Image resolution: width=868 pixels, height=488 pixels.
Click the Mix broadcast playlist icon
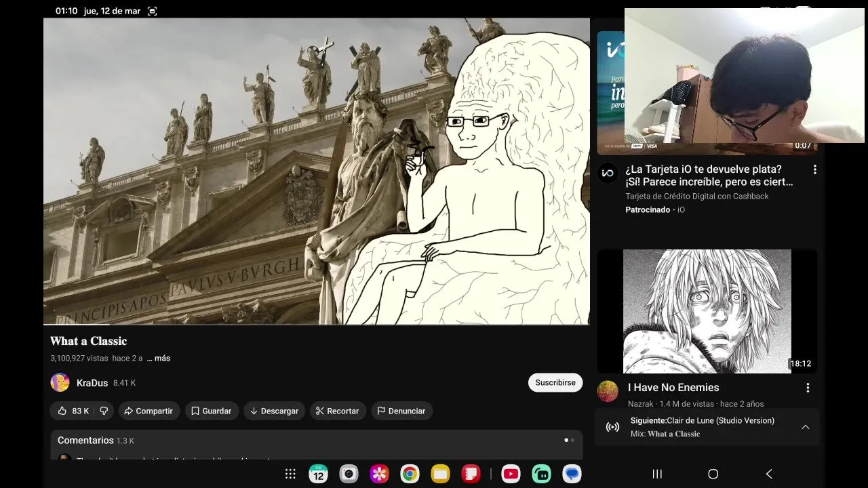click(x=612, y=427)
